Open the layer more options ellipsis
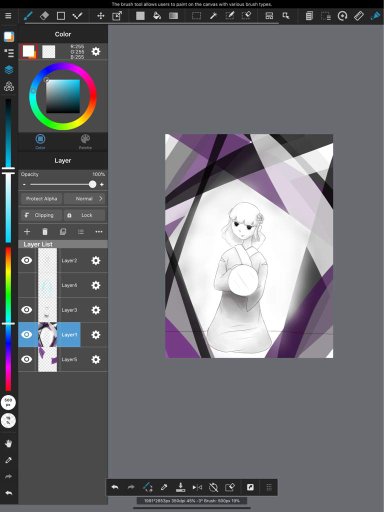This screenshot has width=384, height=512. (x=99, y=232)
